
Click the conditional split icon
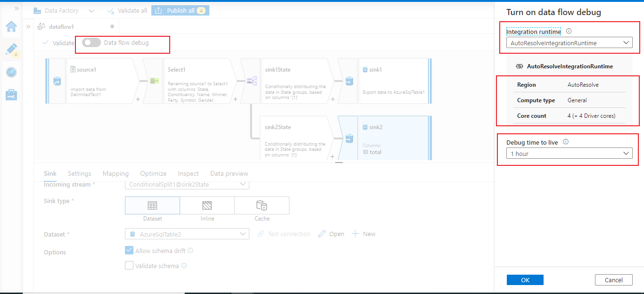pos(252,81)
